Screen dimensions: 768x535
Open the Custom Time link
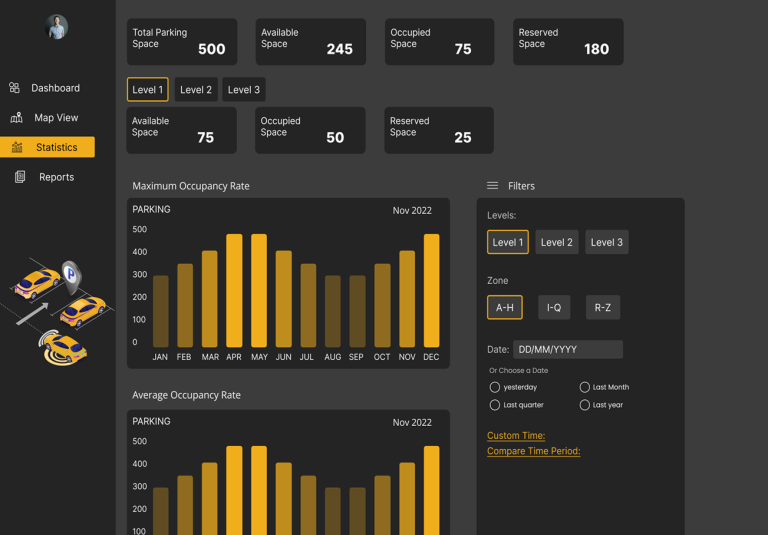(x=516, y=436)
